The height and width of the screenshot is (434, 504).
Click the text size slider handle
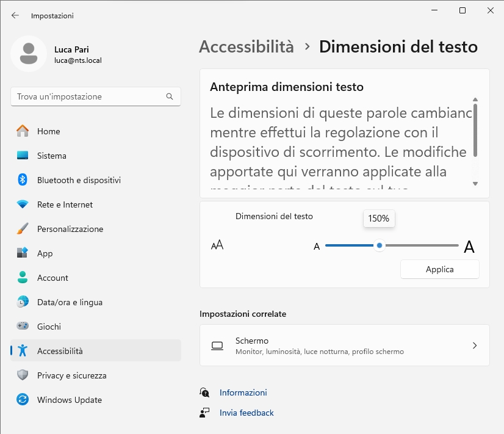tap(380, 245)
